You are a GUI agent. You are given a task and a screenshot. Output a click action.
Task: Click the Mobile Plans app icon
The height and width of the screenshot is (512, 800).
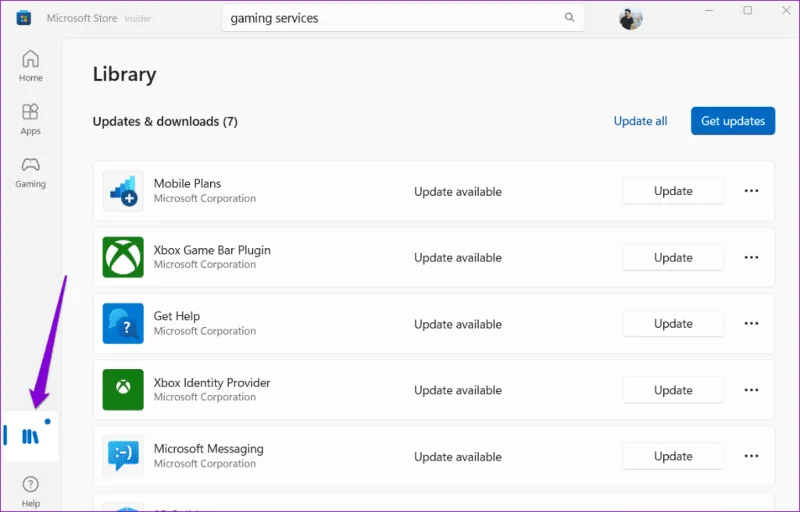(x=123, y=191)
